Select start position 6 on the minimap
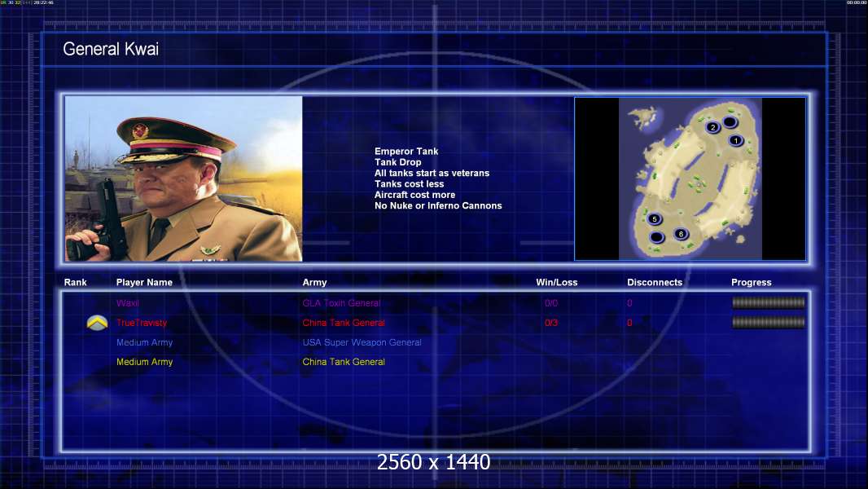868x489 pixels. [x=681, y=234]
